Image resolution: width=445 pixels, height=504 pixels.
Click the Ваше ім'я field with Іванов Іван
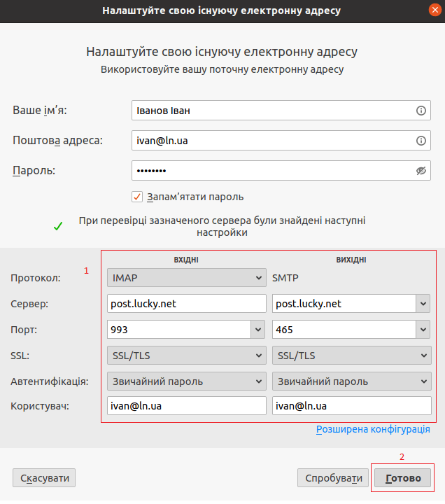coord(281,111)
